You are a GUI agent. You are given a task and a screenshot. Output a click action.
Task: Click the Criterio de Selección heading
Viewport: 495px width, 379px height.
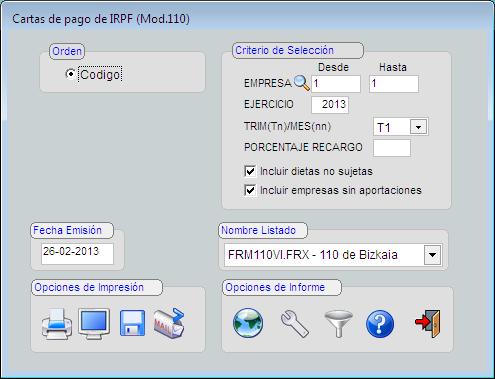point(284,50)
